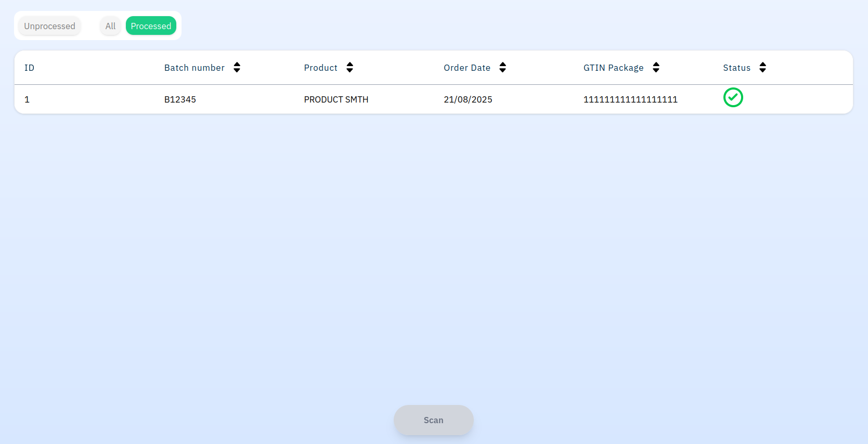Click the green checkmark status icon

pos(733,98)
